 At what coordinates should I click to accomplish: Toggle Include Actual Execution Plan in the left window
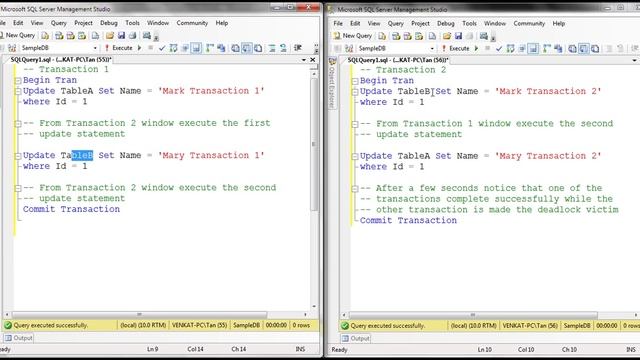coord(209,48)
